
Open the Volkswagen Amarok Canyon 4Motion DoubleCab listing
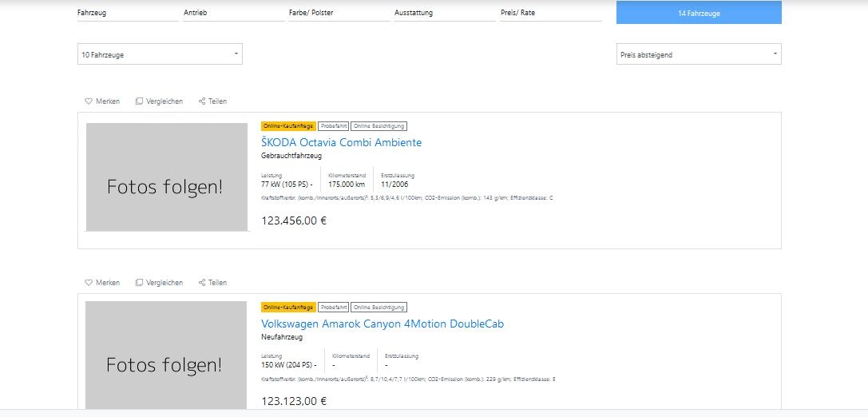[x=382, y=324]
